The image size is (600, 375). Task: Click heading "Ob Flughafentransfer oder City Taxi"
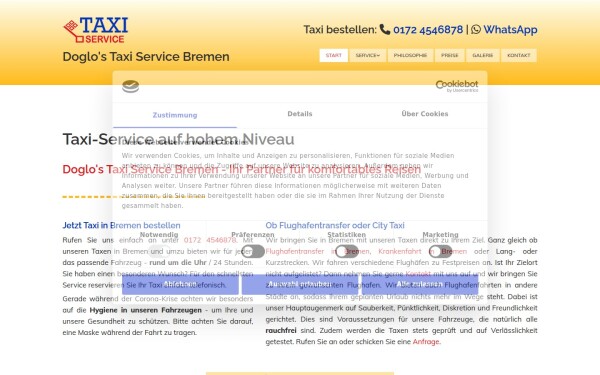335,225
